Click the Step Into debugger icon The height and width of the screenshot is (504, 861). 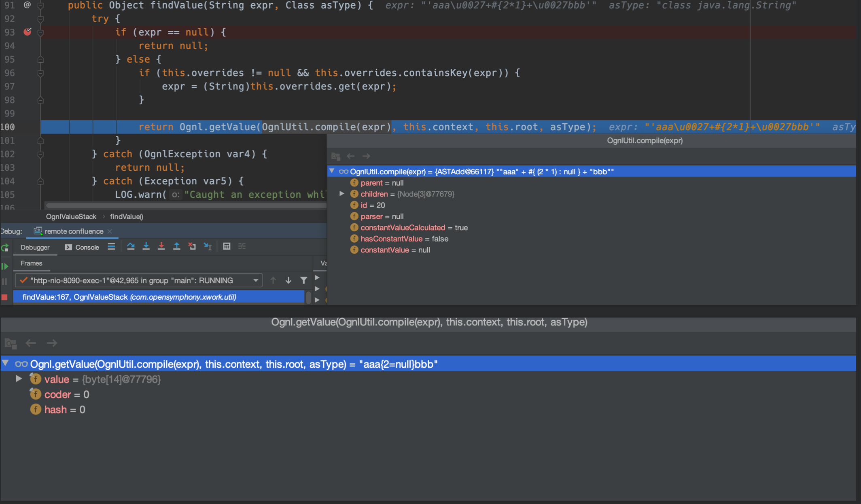(x=146, y=246)
